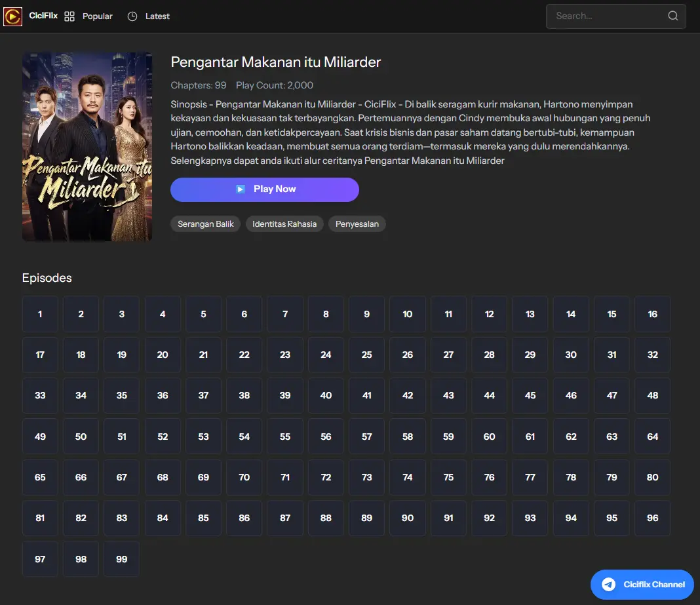Open episode 57
Viewport: 700px width, 605px height.
[x=366, y=437]
